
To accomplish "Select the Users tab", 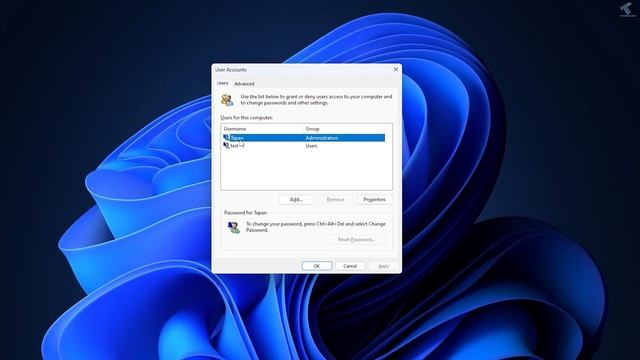I will coord(222,83).
